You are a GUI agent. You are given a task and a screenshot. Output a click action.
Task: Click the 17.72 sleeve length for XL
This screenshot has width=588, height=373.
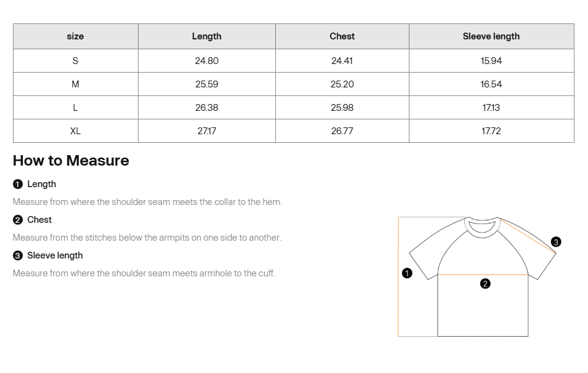(x=491, y=131)
